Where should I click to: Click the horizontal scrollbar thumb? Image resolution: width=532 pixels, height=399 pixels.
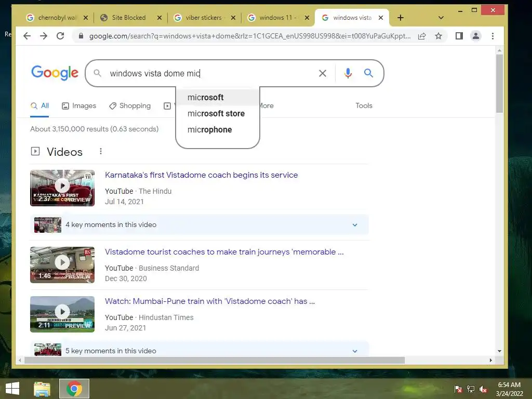click(215, 361)
